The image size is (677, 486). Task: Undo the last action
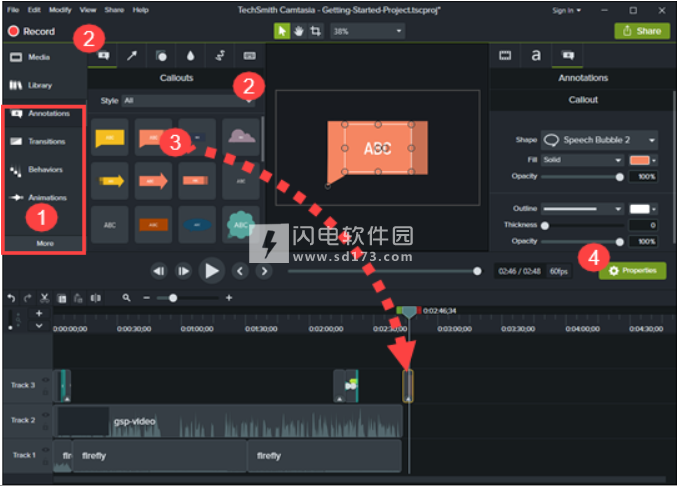[11, 298]
